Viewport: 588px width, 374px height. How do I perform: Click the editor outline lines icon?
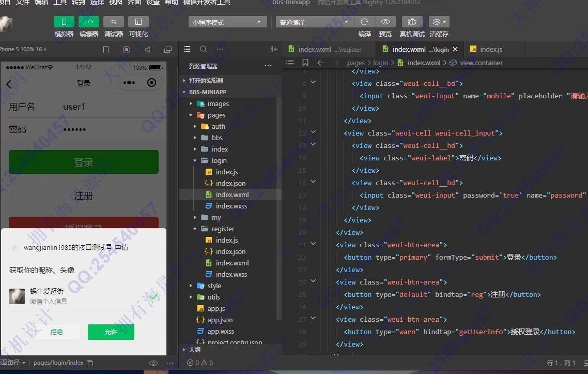pyautogui.click(x=290, y=63)
